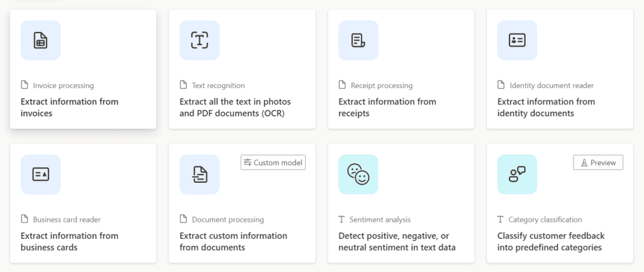Select the document processing custom icon
The image size is (644, 272).
pos(199,175)
